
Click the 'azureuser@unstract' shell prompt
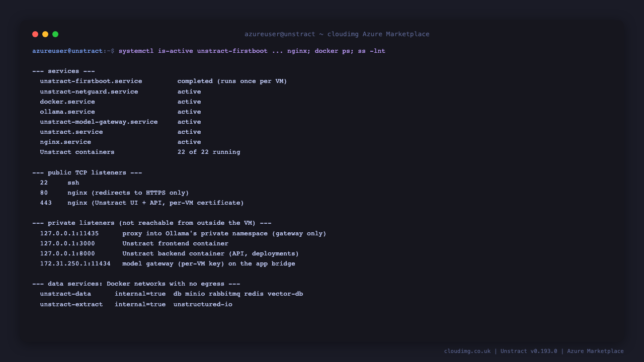(67, 51)
